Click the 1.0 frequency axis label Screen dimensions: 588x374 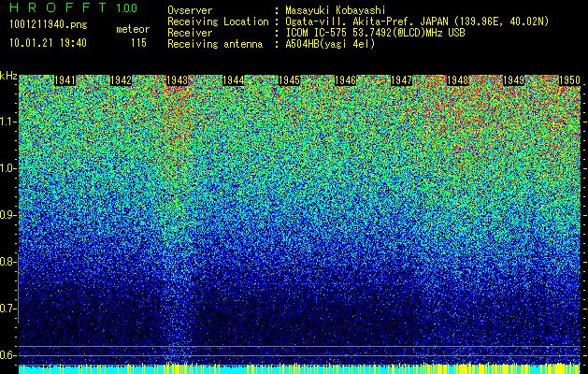click(7, 168)
